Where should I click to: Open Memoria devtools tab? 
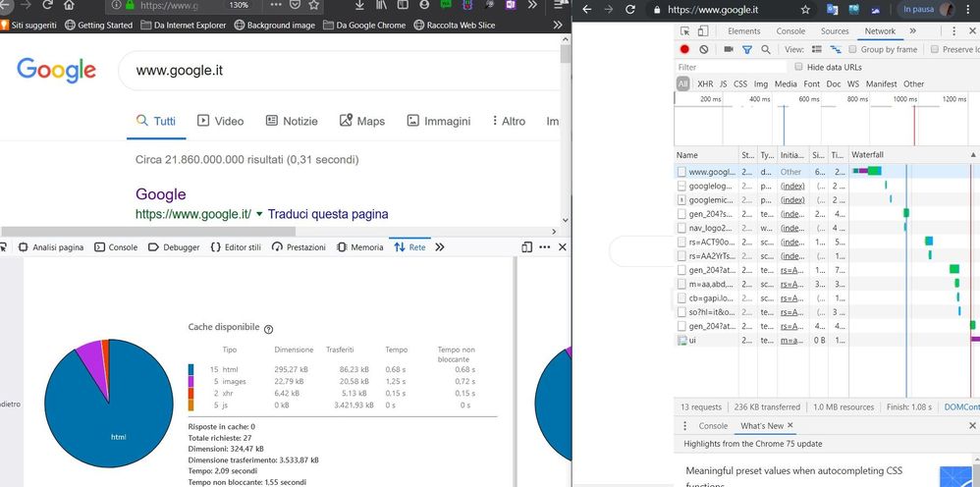click(360, 247)
